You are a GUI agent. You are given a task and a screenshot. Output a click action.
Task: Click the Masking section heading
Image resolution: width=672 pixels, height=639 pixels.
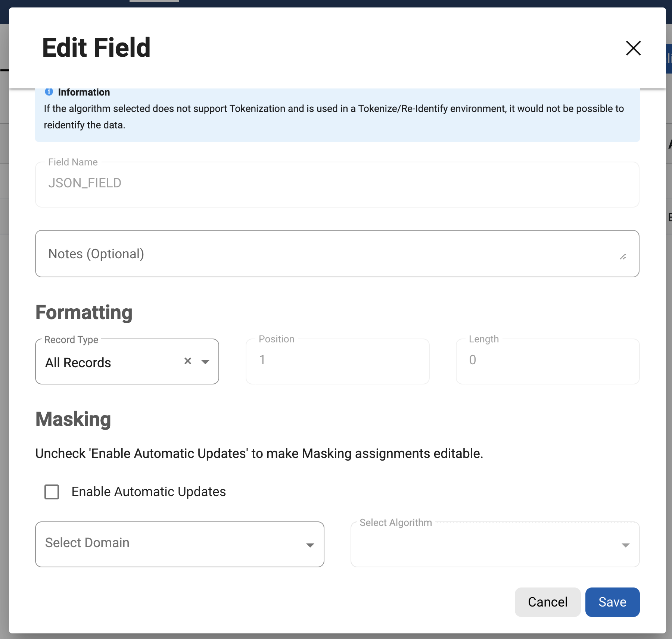pyautogui.click(x=73, y=419)
